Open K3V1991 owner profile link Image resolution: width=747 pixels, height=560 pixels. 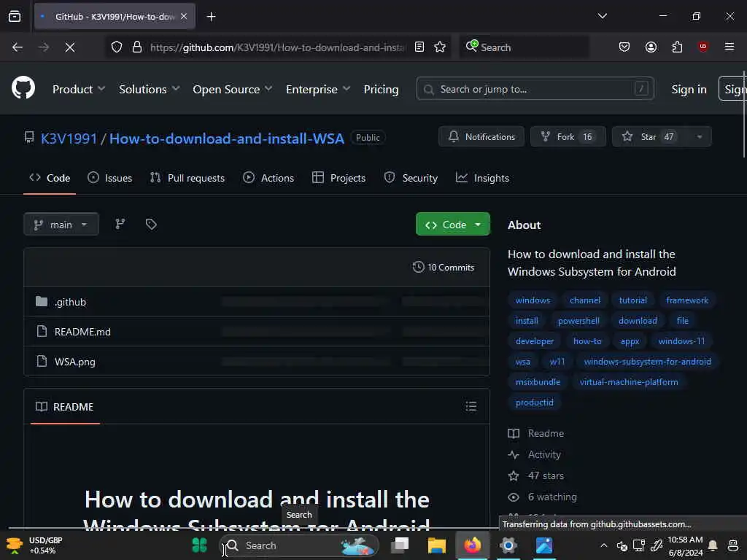point(69,139)
